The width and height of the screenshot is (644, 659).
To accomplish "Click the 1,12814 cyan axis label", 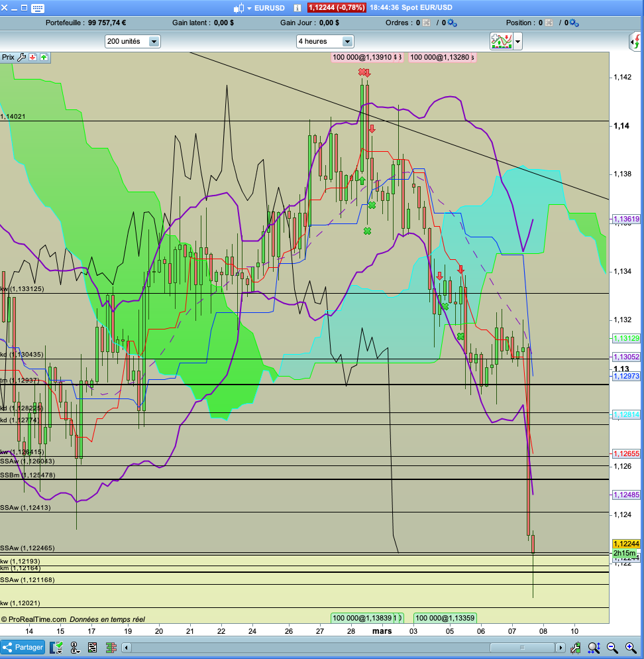I will [x=626, y=415].
